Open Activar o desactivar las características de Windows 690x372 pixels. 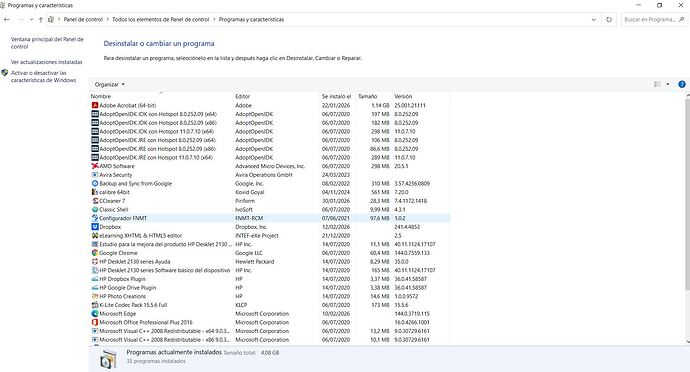(44, 77)
